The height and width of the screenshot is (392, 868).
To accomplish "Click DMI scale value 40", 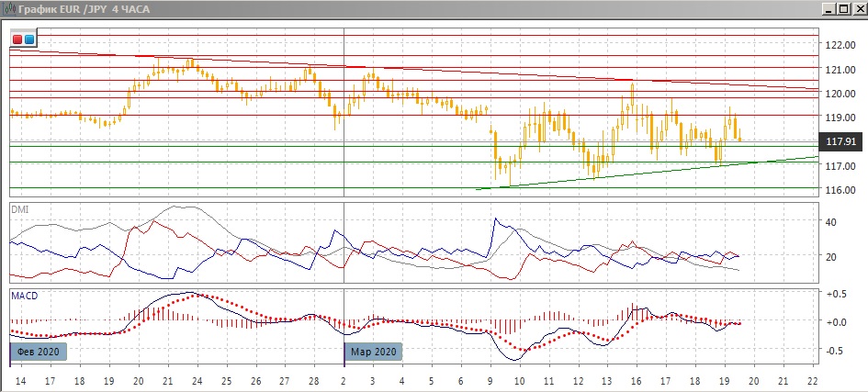I will [831, 222].
